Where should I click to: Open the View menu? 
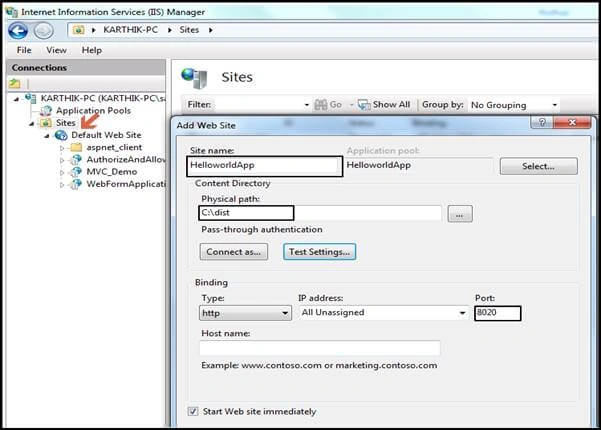point(56,50)
